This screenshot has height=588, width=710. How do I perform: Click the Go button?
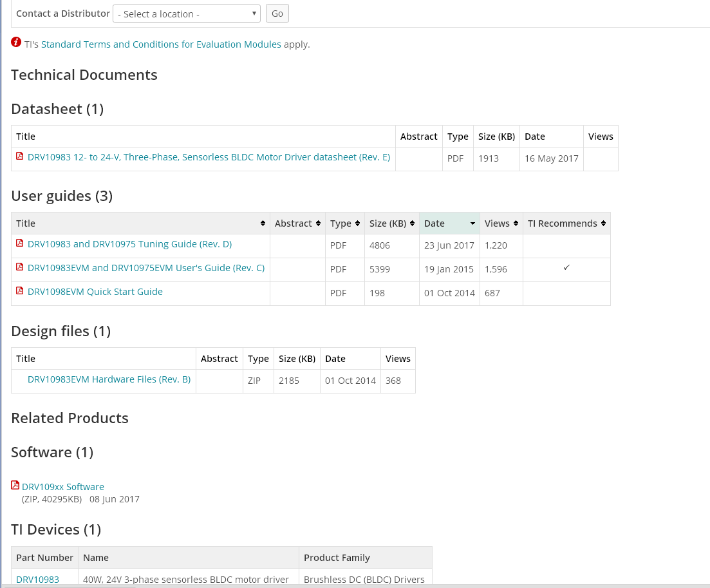point(277,14)
